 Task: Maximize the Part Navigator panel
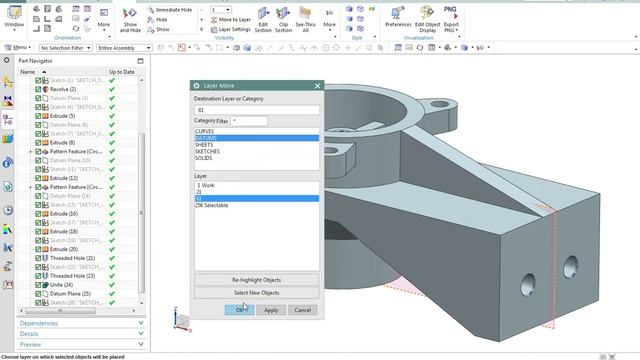[x=140, y=61]
